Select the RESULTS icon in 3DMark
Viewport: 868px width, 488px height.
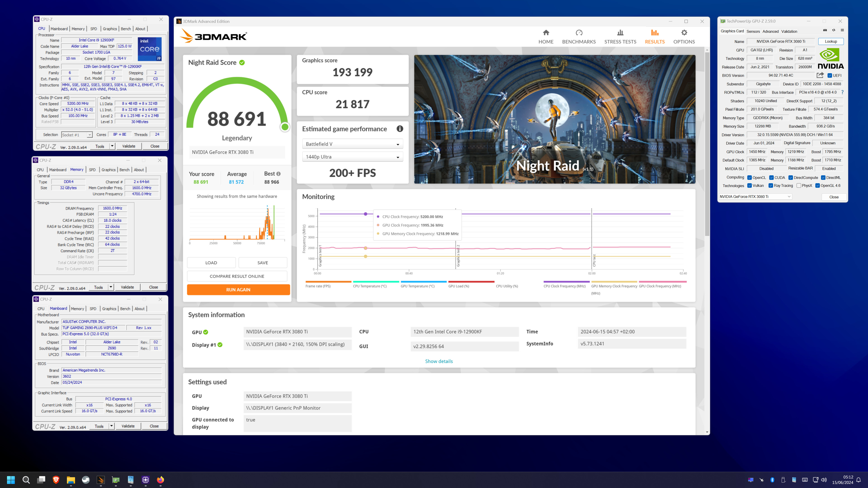point(655,33)
